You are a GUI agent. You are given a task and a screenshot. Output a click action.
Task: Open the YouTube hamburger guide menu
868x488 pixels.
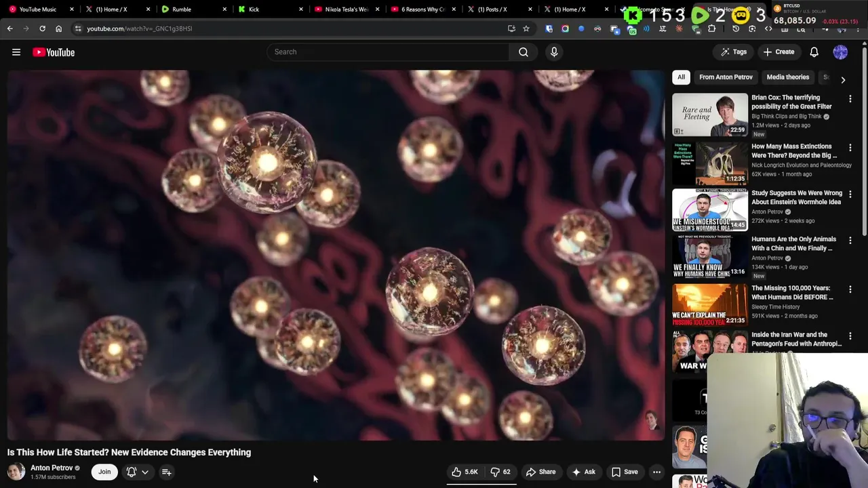pyautogui.click(x=16, y=52)
